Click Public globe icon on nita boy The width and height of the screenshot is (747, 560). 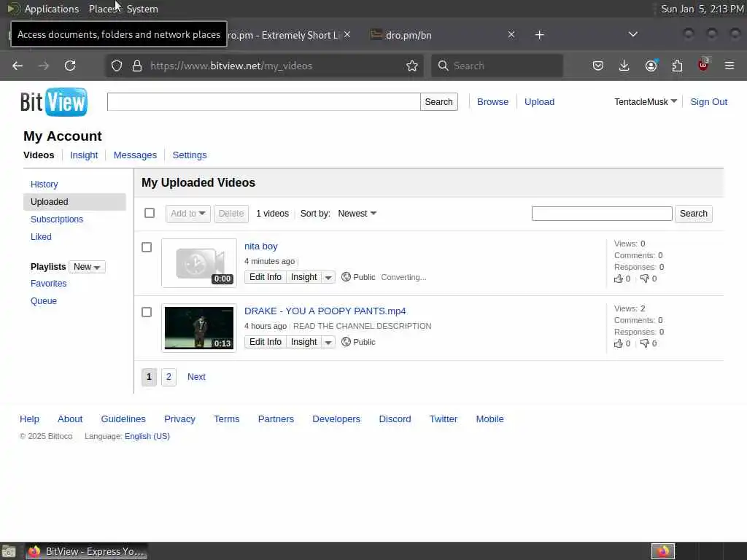347,276
